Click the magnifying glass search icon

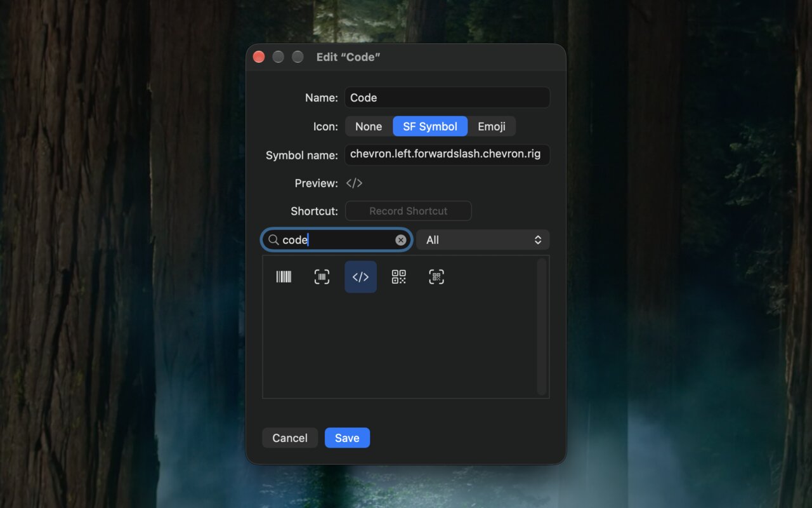(x=273, y=240)
